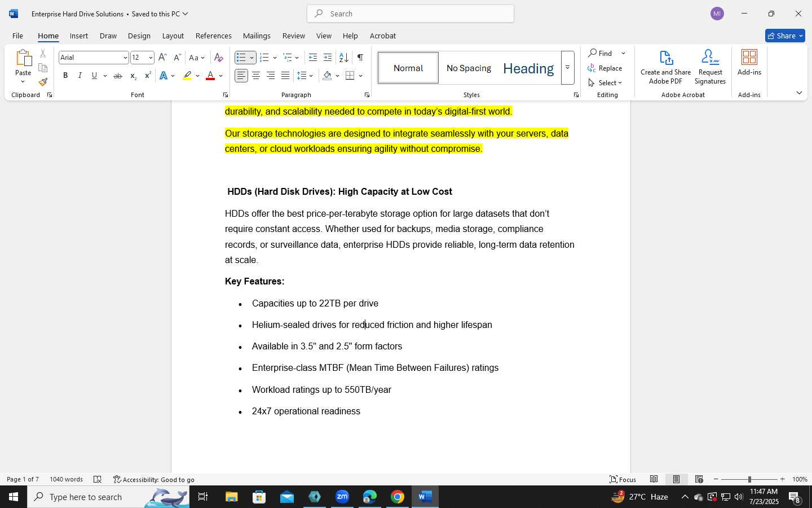Expand font color dropdown arrow
The height and width of the screenshot is (508, 812).
pos(221,76)
